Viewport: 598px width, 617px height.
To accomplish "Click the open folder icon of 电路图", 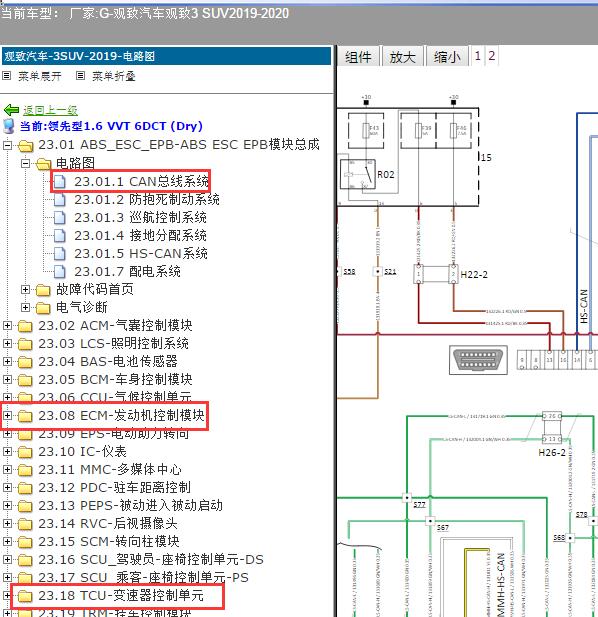I will pyautogui.click(x=43, y=164).
